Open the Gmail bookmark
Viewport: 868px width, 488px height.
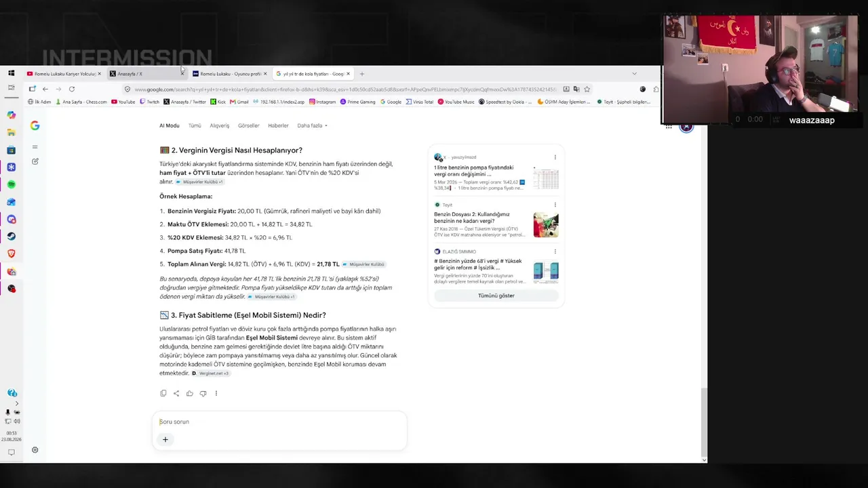click(x=239, y=102)
